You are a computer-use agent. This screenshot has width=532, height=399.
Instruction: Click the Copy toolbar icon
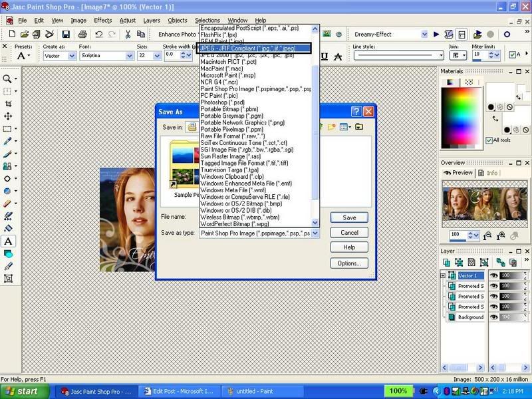click(140, 34)
